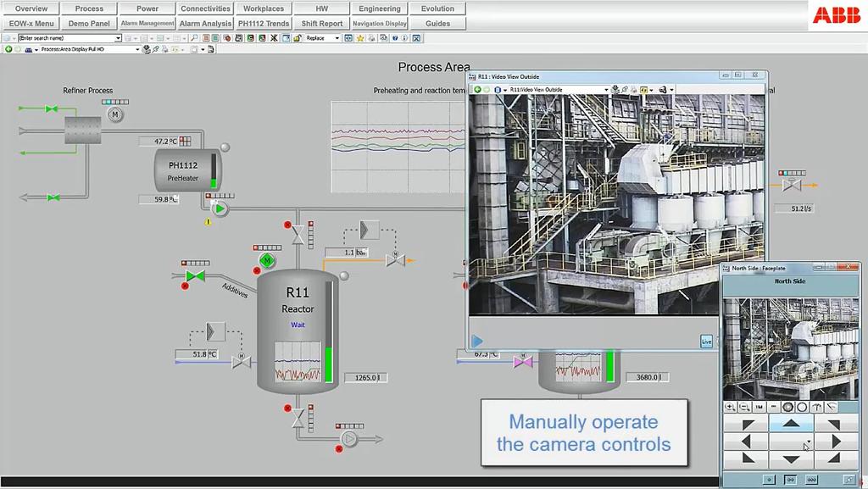Open Alarm Analysis

205,23
